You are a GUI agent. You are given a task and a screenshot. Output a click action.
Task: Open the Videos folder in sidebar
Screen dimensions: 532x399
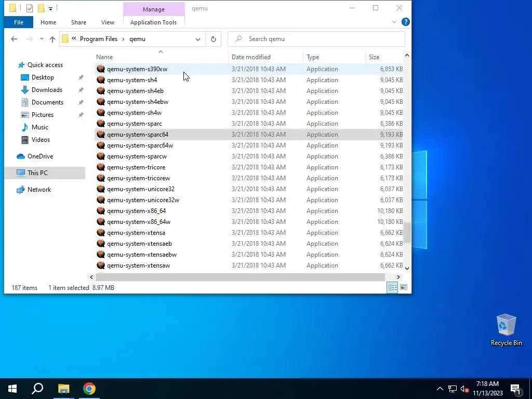pyautogui.click(x=41, y=139)
